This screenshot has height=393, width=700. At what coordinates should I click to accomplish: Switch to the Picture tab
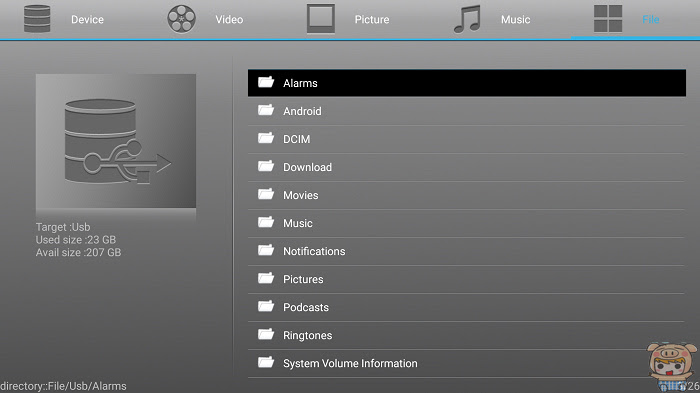coord(348,19)
